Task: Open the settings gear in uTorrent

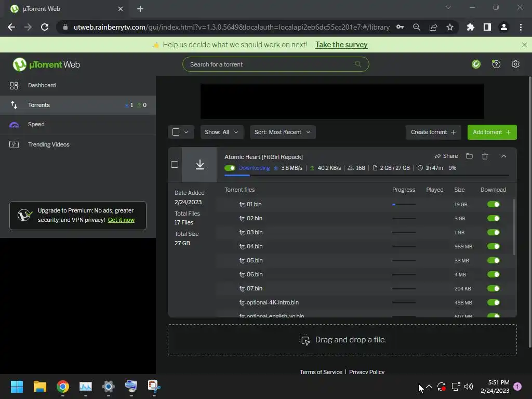Action: (x=515, y=64)
